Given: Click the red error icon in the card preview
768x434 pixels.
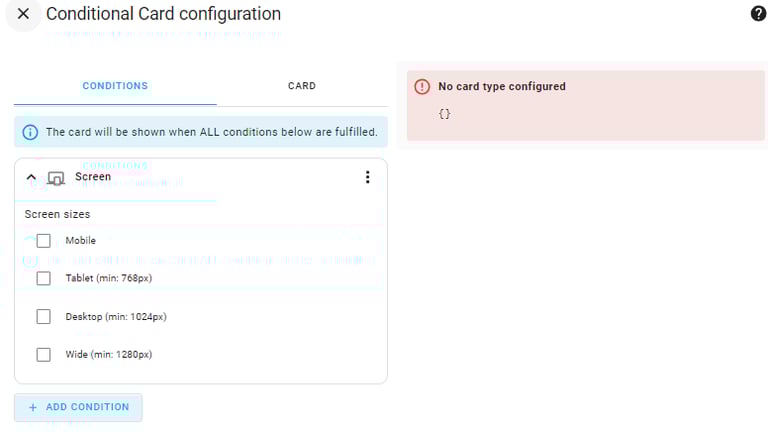Looking at the screenshot, I should click(x=421, y=87).
